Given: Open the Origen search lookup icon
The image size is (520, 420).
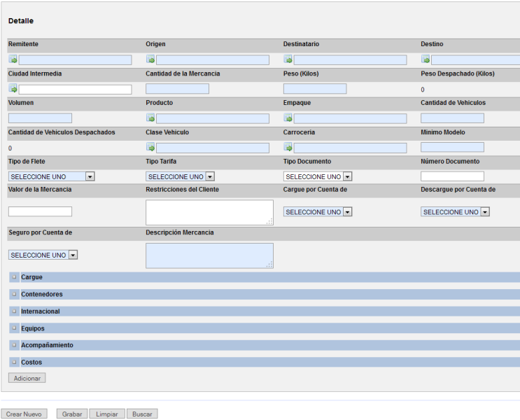Looking at the screenshot, I should pyautogui.click(x=150, y=60).
